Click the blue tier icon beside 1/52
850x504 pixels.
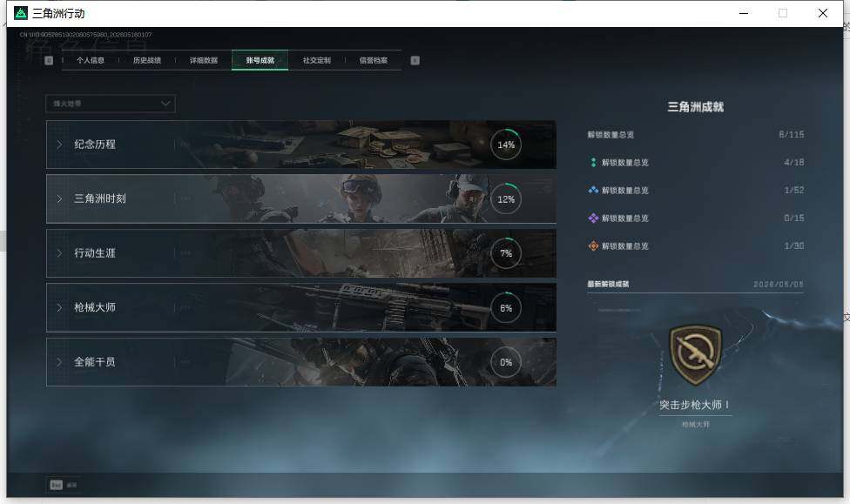pos(593,191)
